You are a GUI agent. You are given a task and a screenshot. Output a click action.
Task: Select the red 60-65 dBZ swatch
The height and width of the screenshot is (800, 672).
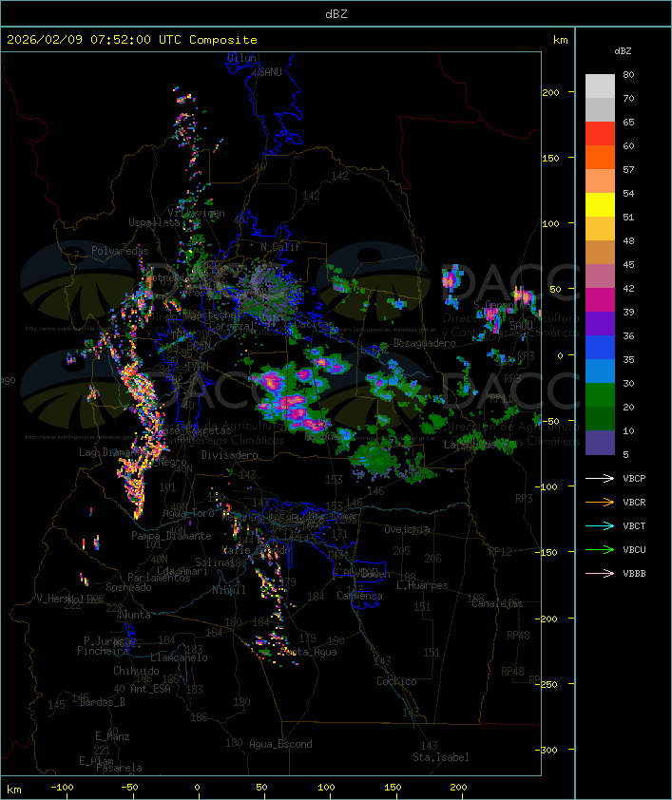tap(600, 134)
